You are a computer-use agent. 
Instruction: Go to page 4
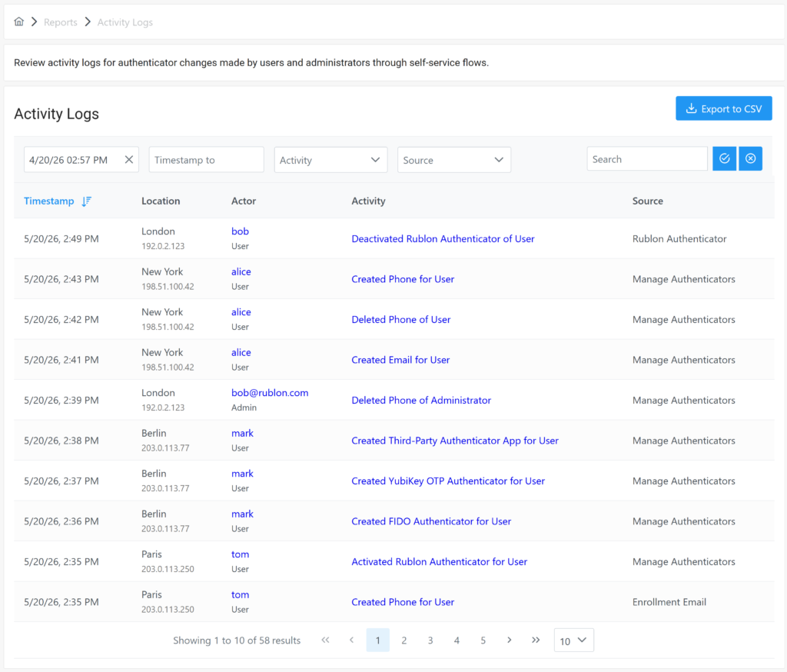[457, 640]
